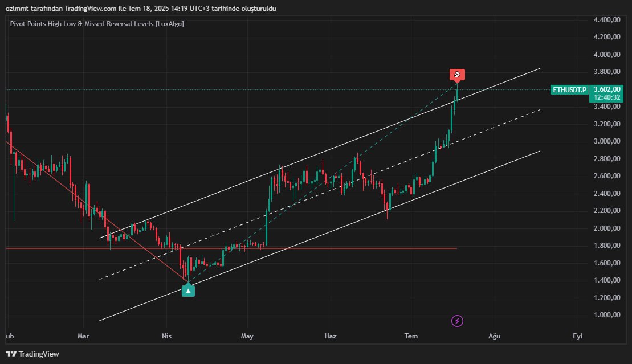
Task: Click the teal pivot low triangle marker
Action: [x=188, y=291]
